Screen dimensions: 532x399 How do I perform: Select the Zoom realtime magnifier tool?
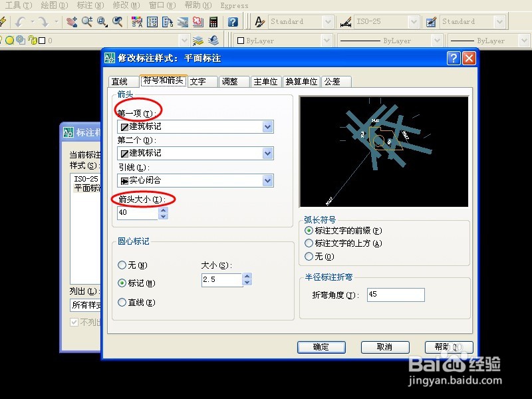[87, 22]
